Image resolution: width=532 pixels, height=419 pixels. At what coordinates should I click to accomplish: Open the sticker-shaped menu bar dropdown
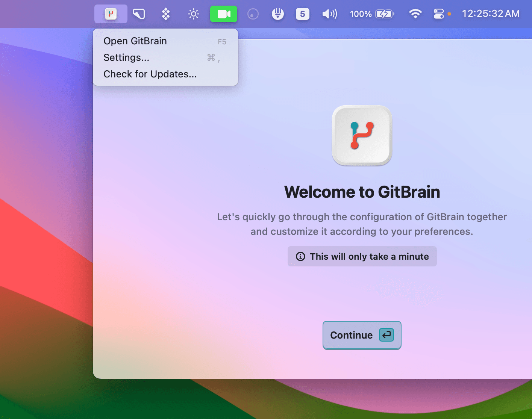coord(138,14)
